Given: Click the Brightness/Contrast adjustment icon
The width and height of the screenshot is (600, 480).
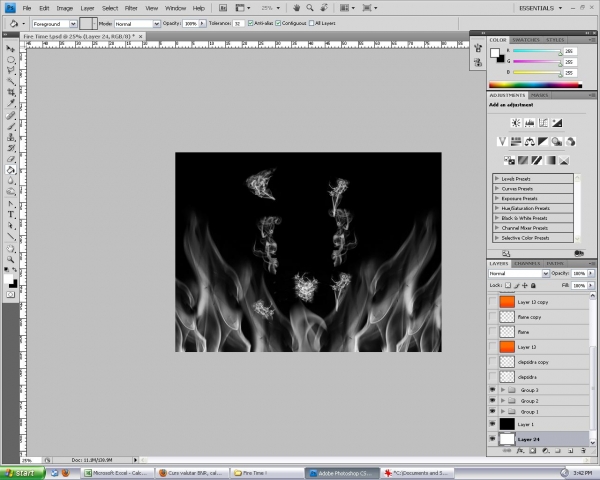Looking at the screenshot, I should click(x=516, y=123).
